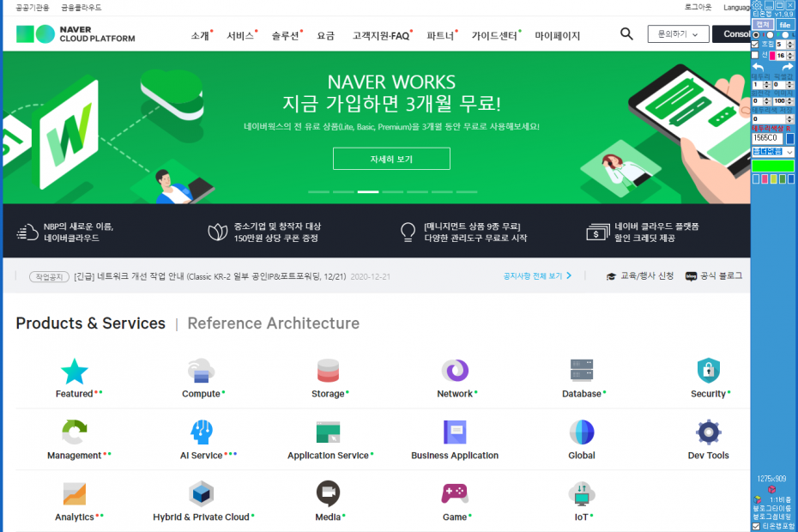Viewport: 798px width, 532px height.
Task: Open the Hybrid & Private Cloud icon
Action: pos(201,494)
